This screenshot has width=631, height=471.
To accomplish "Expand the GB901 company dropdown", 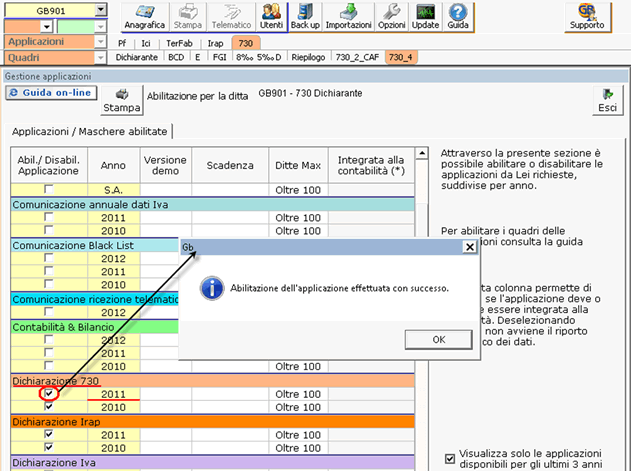I will 101,10.
